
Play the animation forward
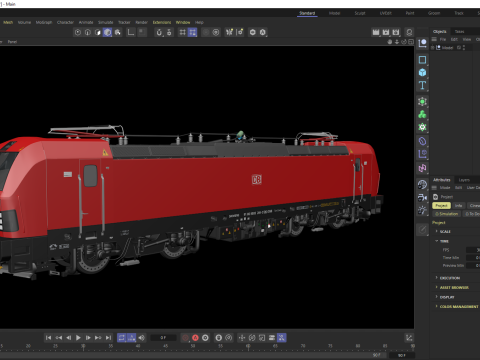click(78, 338)
